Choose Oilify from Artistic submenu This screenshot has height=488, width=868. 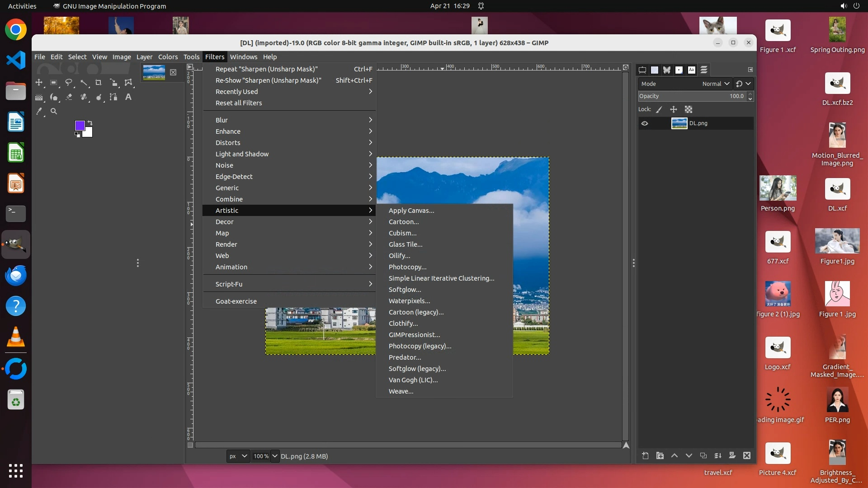click(x=399, y=256)
